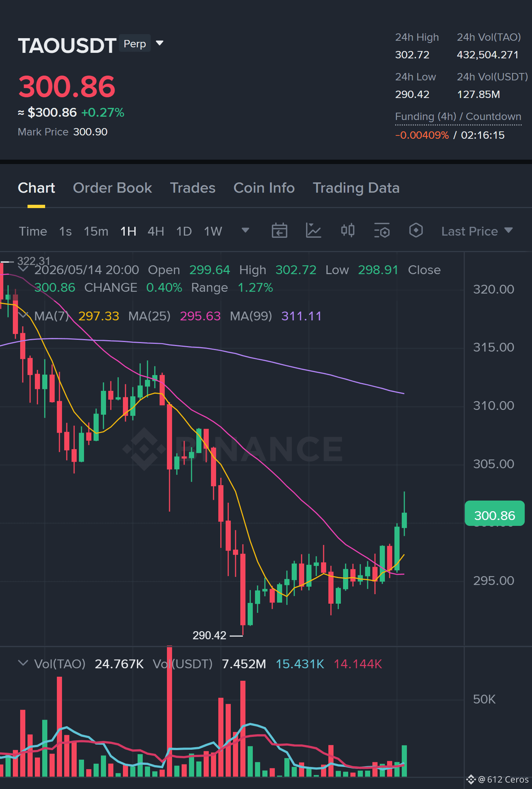
Task: Click the green 300.86 price axis label
Action: click(x=495, y=514)
